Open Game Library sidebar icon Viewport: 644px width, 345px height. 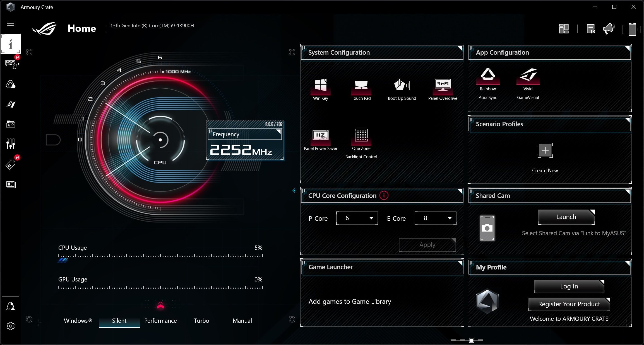[11, 124]
